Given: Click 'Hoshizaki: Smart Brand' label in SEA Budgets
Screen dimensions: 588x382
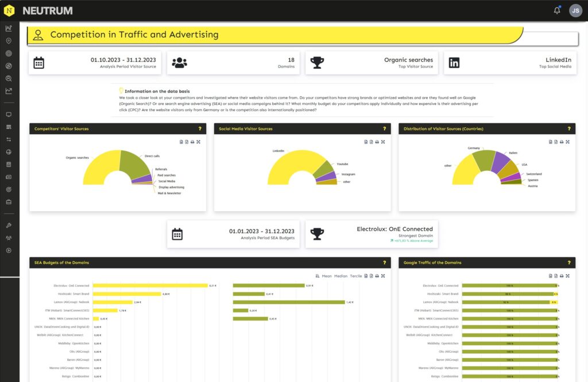Looking at the screenshot, I should [73, 294].
